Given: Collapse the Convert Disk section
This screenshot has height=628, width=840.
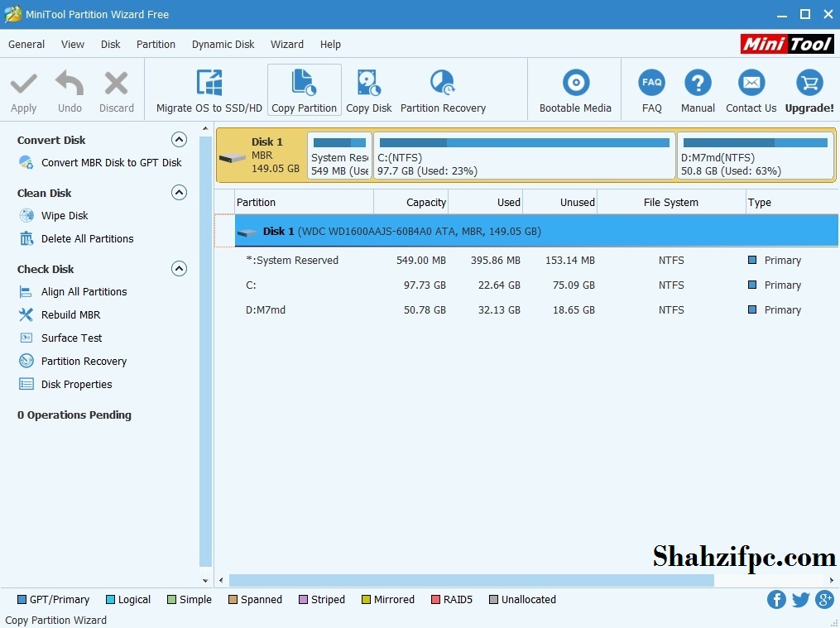Looking at the screenshot, I should 179,139.
